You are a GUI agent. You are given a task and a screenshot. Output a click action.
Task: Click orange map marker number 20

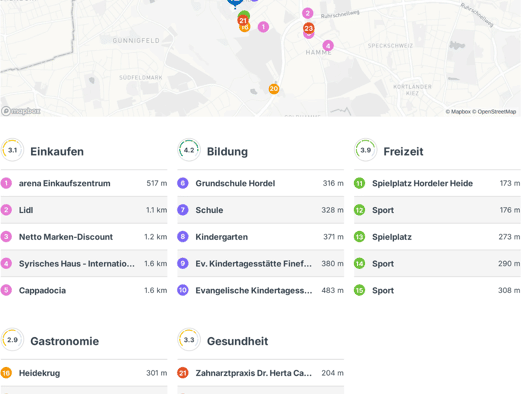[x=274, y=89]
